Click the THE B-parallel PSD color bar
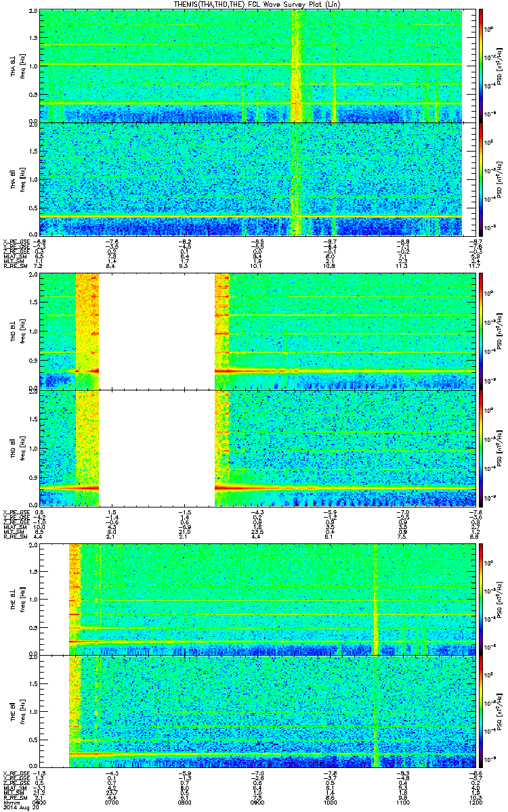This screenshot has height=812, width=508. tap(481, 711)
